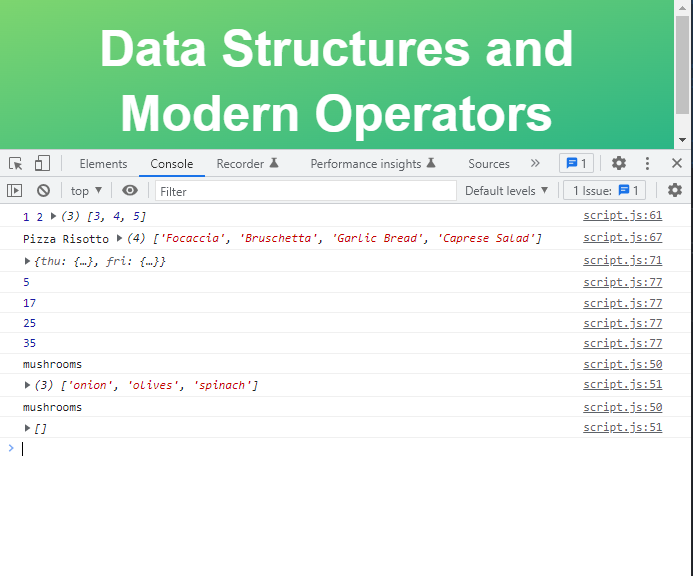Activate the inspect element picker icon

tap(15, 164)
